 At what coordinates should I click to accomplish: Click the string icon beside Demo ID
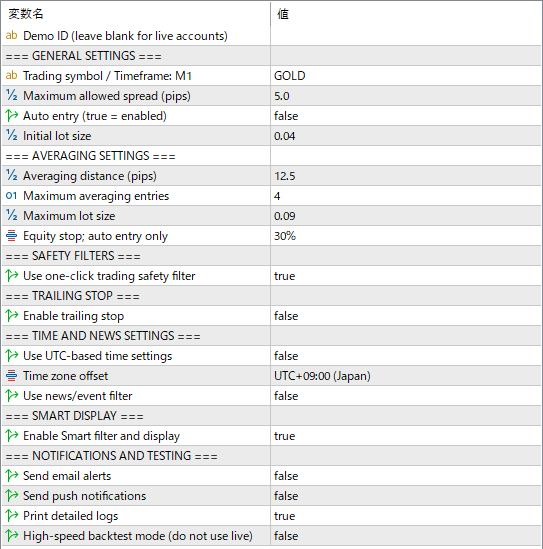(x=12, y=35)
